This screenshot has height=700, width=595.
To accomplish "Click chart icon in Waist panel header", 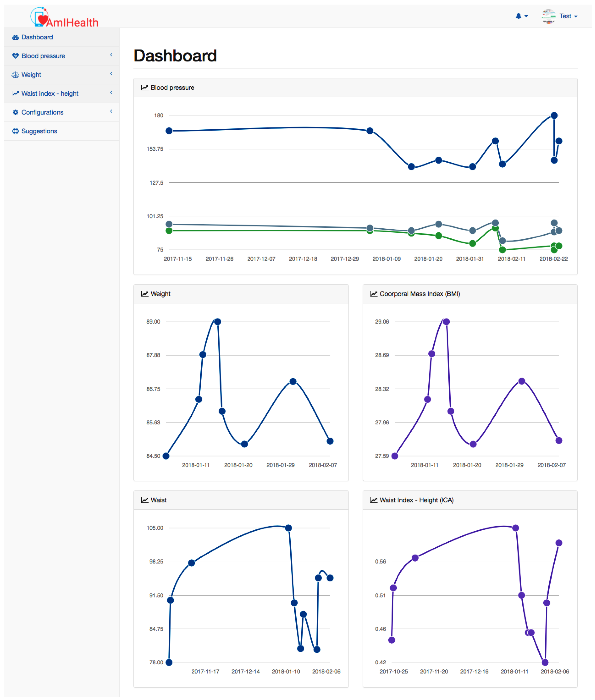I will [x=145, y=500].
